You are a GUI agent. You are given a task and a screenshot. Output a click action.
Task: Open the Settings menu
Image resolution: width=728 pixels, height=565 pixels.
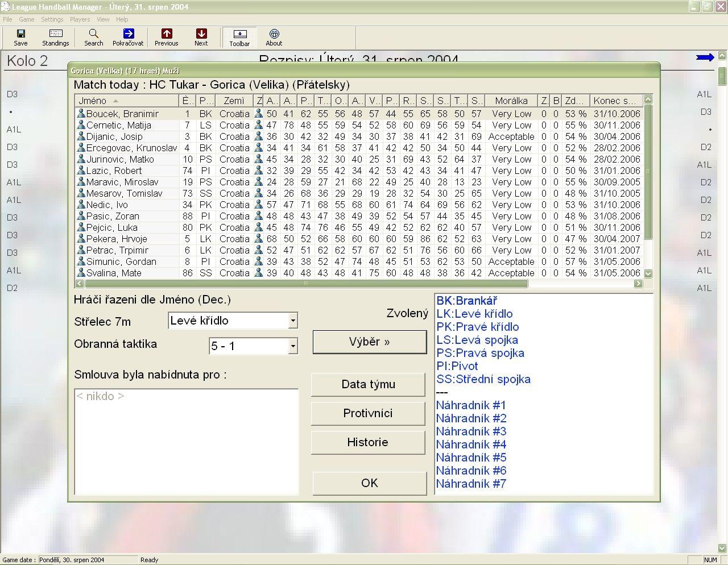[52, 19]
